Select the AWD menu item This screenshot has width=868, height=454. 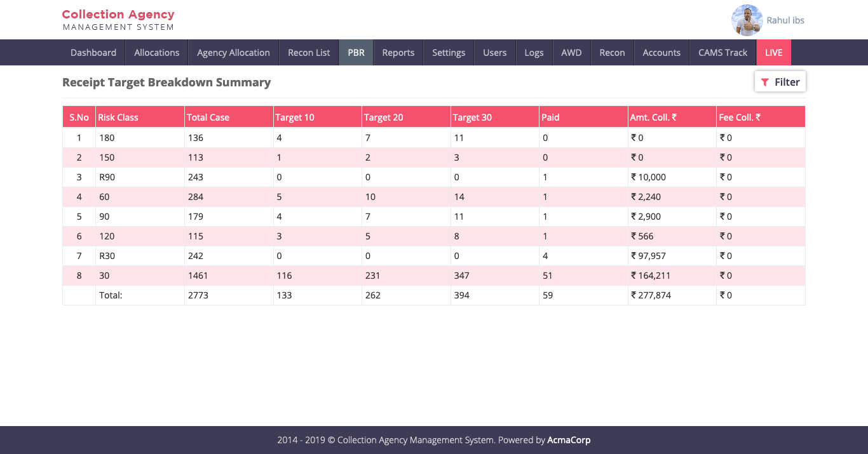pos(571,53)
